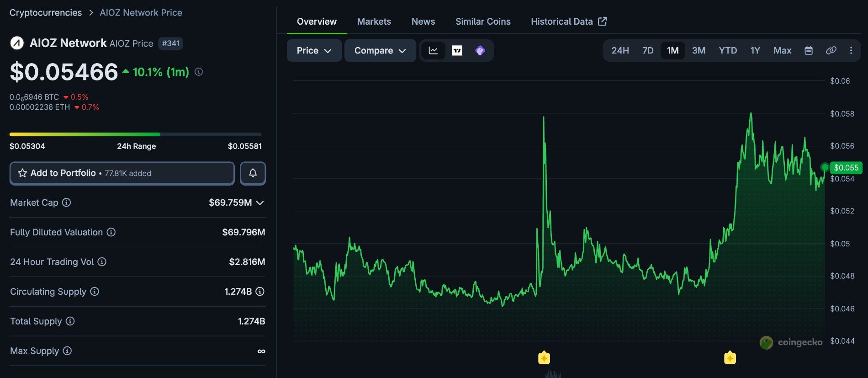Viewport: 868px width, 378px height.
Task: Open the price change info icon
Action: point(199,72)
